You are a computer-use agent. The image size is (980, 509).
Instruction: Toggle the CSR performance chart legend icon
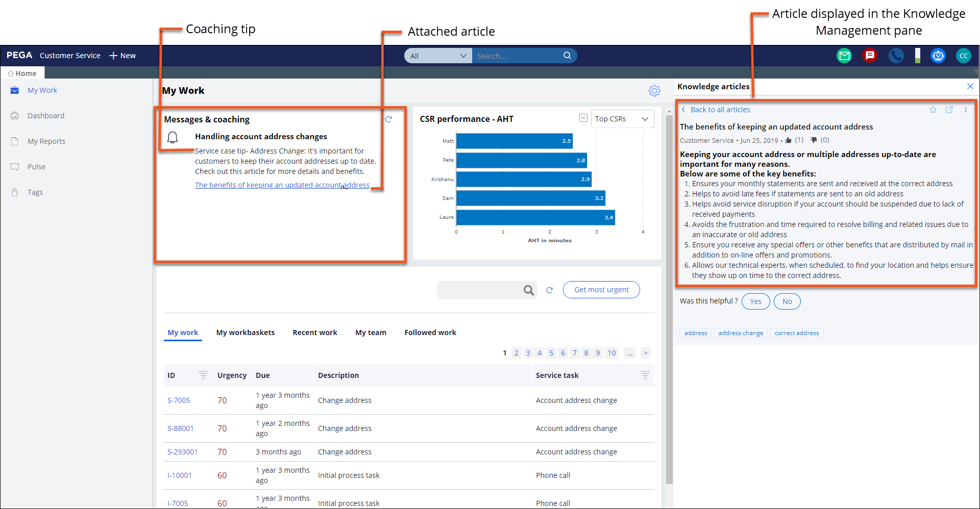tap(583, 118)
